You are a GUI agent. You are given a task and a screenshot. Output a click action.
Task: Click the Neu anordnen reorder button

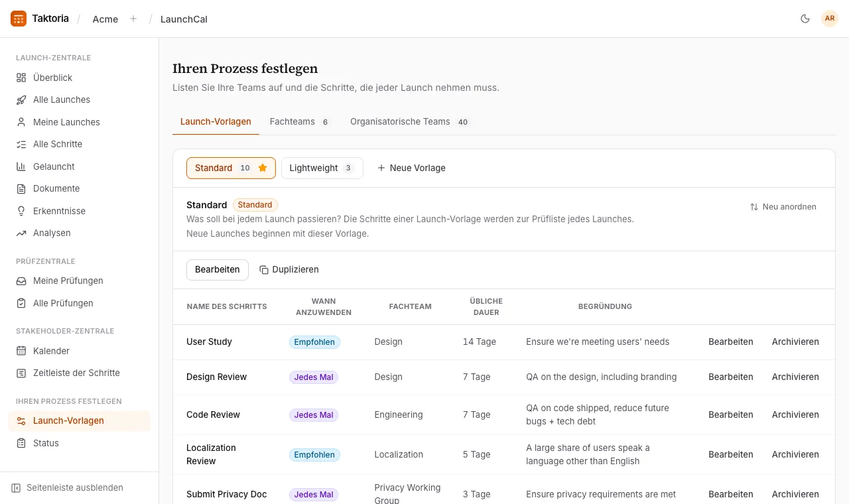783,207
